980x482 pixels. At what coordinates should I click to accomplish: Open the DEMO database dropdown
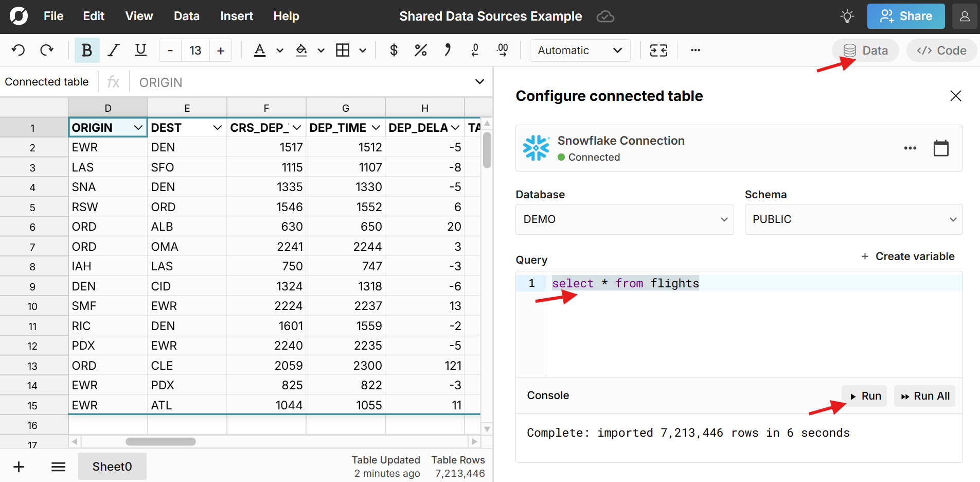pos(624,219)
